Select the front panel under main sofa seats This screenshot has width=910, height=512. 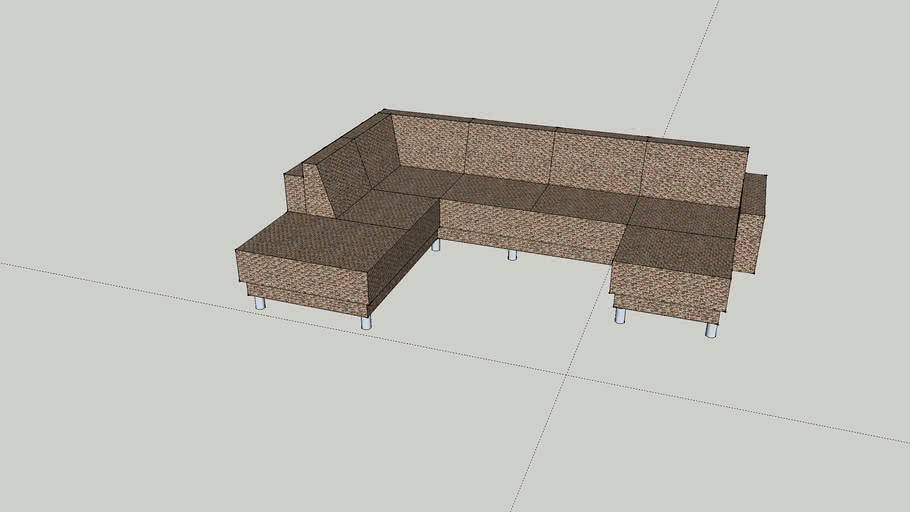[x=526, y=228]
